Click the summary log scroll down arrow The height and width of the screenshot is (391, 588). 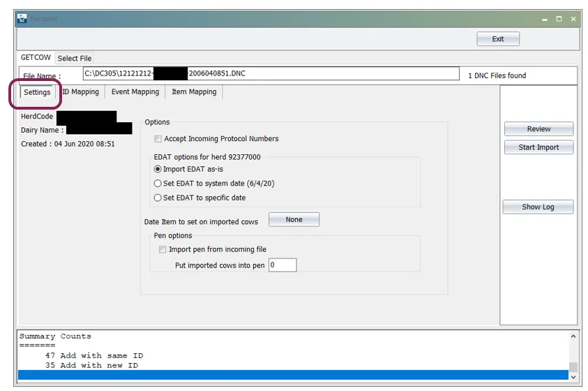click(573, 377)
